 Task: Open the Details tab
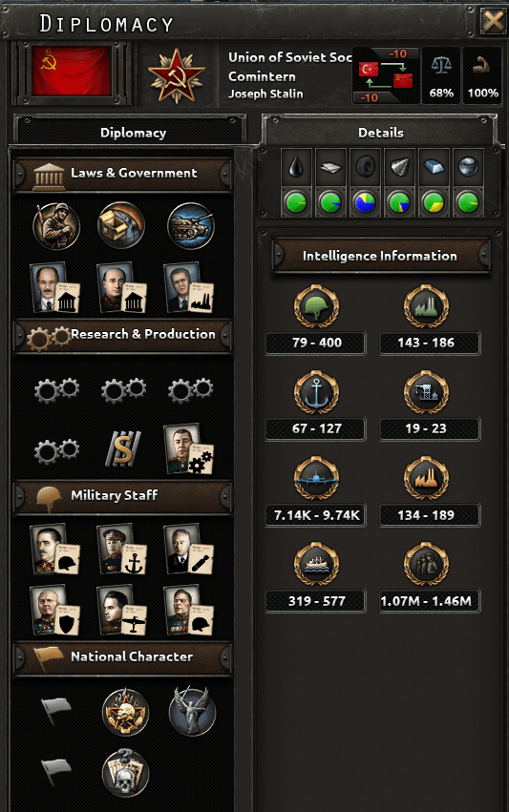pyautogui.click(x=380, y=132)
